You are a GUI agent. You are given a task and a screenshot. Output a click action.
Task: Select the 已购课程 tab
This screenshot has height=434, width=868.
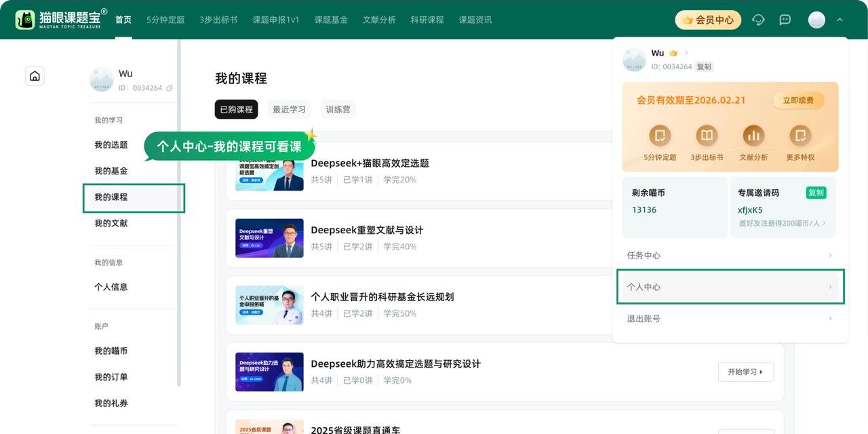tap(236, 109)
